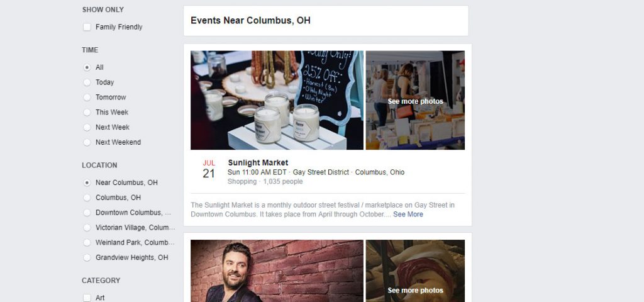The image size is (644, 302).
Task: Enable the Family Friendly checkbox
Action: click(x=87, y=27)
